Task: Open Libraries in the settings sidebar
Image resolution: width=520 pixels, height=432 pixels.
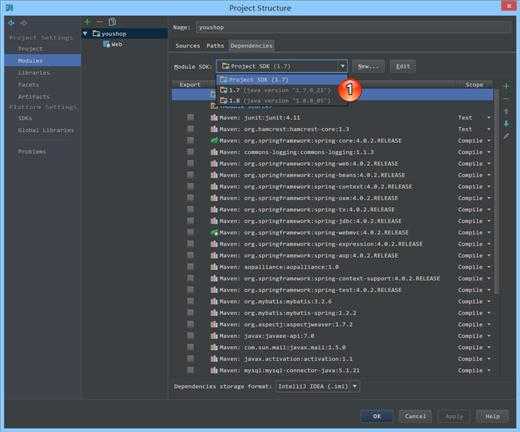Action: pos(34,73)
